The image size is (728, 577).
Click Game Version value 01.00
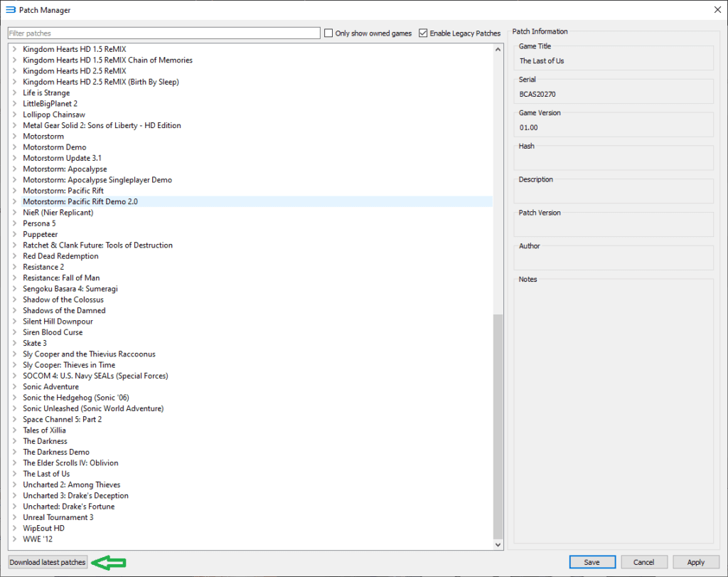(528, 127)
